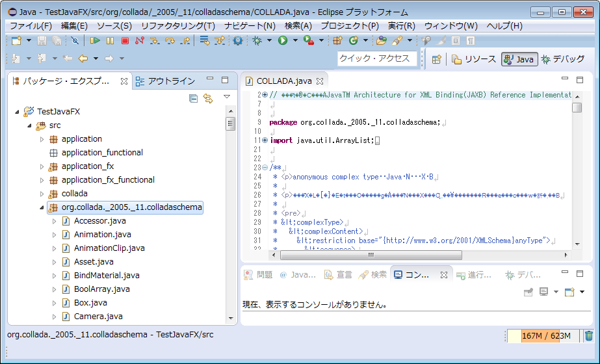This screenshot has width=600, height=364.
Task: Click the Resume debug icon
Action: (x=94, y=40)
